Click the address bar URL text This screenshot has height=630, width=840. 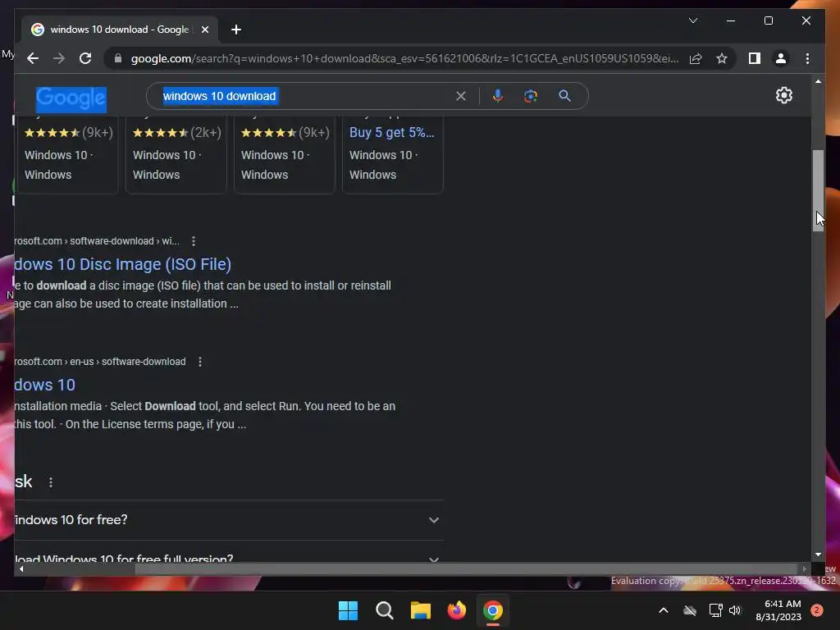404,58
